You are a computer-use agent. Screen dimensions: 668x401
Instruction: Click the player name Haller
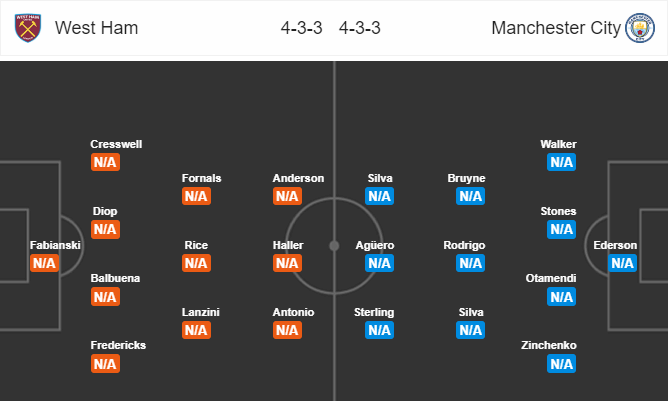[287, 245]
